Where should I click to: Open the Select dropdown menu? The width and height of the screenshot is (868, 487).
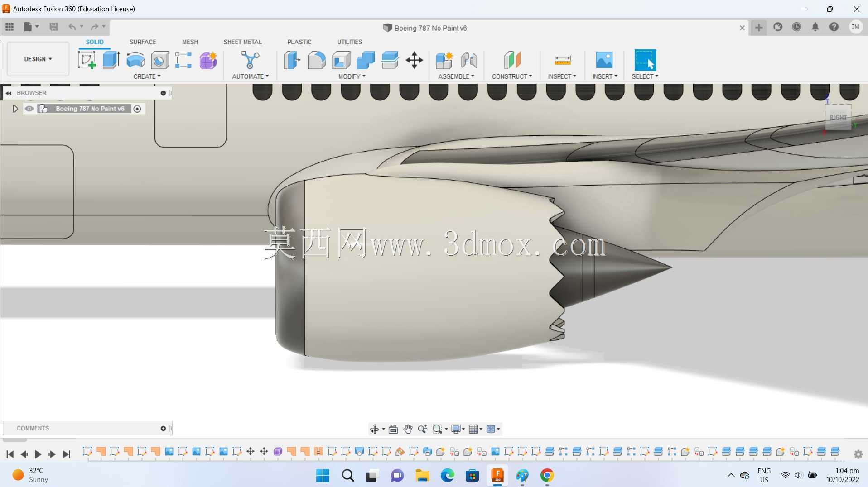tap(645, 76)
